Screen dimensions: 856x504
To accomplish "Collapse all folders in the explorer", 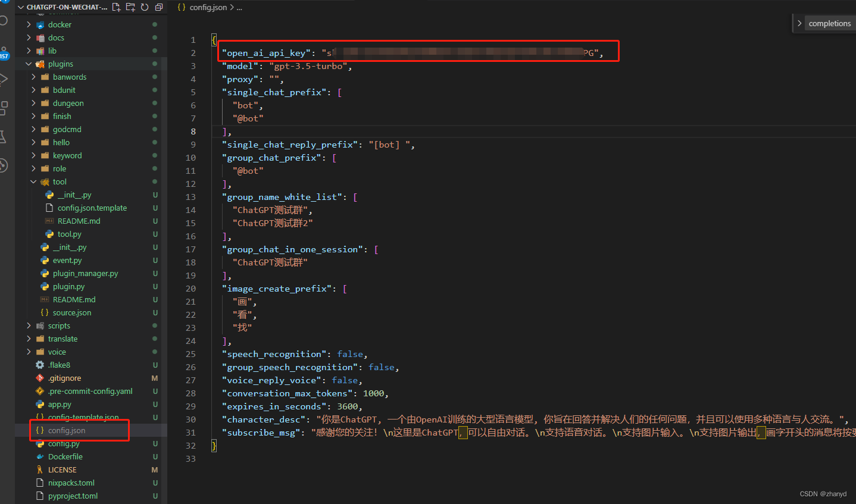I will pyautogui.click(x=159, y=7).
